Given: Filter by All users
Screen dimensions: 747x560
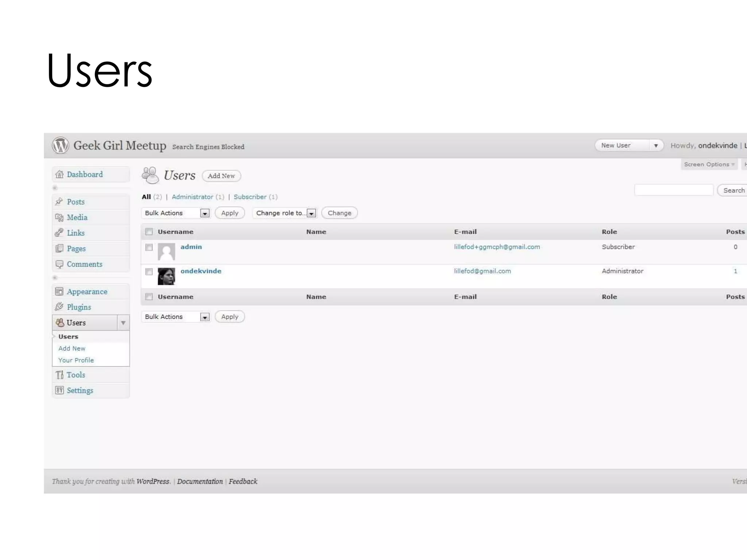Looking at the screenshot, I should [x=146, y=197].
